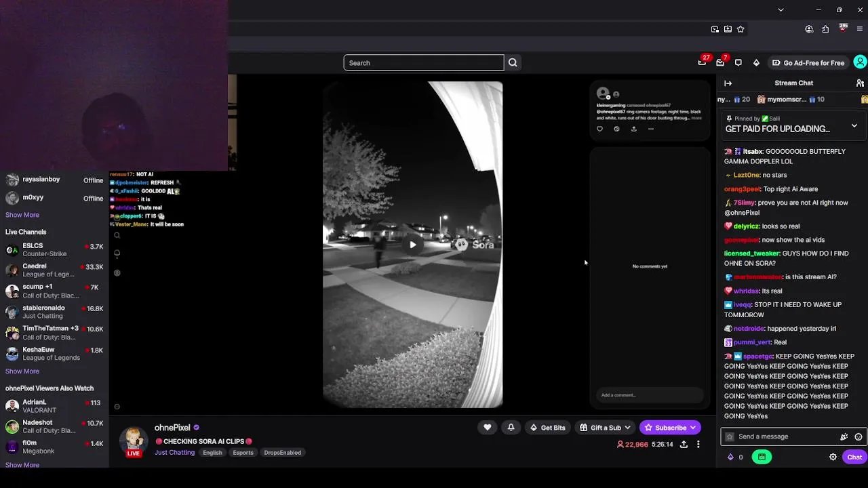The height and width of the screenshot is (488, 868).
Task: Open the Whispers speech bubble icon
Action: (x=738, y=62)
